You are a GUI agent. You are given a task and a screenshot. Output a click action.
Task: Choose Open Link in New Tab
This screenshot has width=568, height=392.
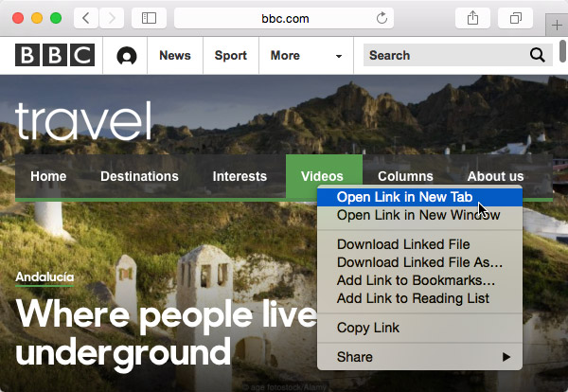pos(404,197)
